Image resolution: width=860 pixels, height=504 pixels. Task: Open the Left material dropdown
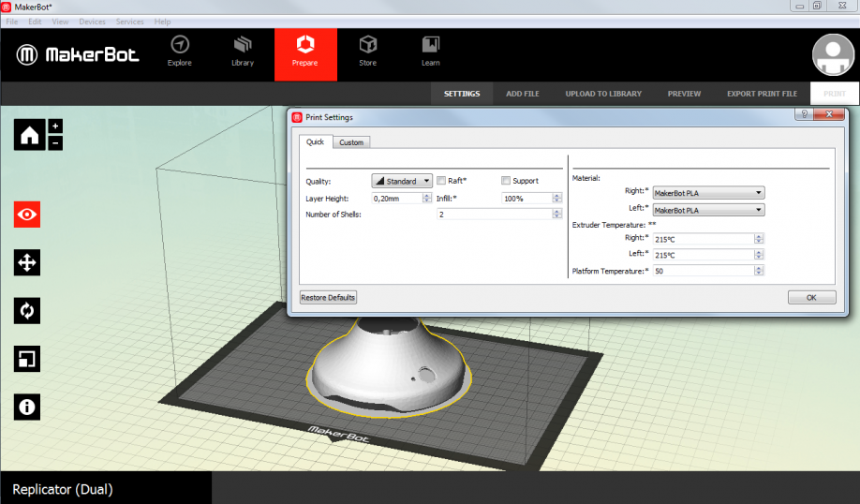[x=708, y=210]
